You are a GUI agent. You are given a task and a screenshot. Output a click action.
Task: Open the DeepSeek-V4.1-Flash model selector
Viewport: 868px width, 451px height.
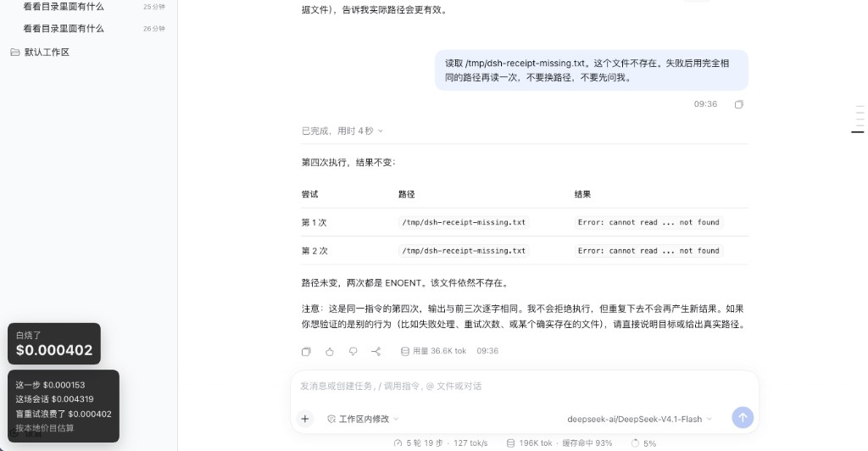pos(639,420)
